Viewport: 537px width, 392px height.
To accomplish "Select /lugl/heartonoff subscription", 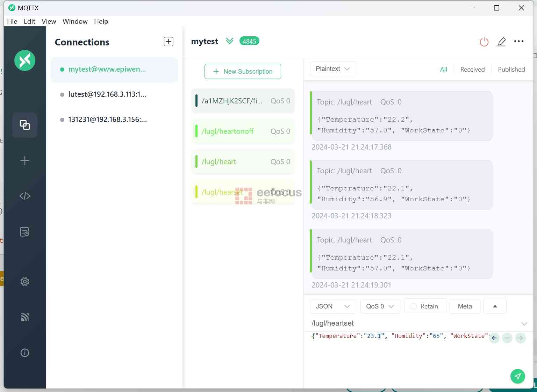I will pyautogui.click(x=243, y=131).
